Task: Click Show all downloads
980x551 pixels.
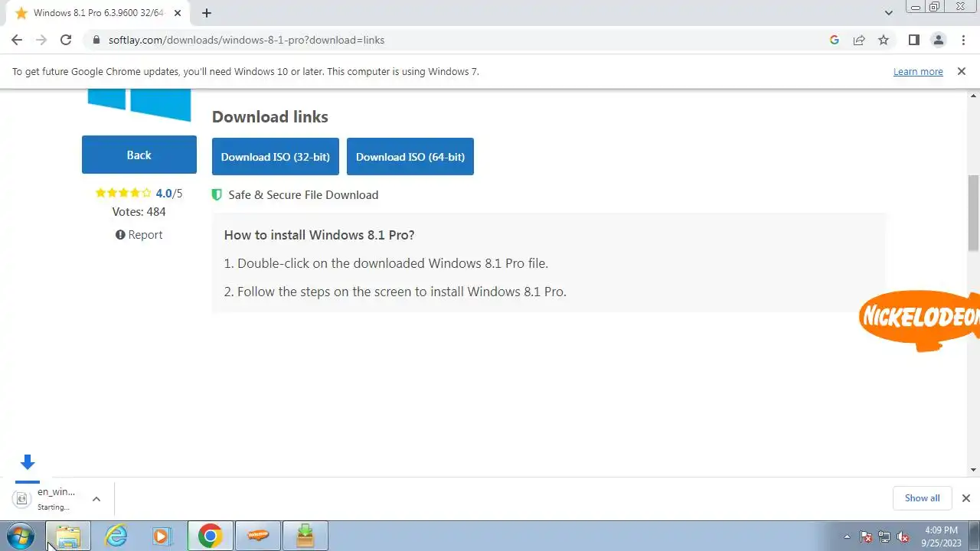Action: click(922, 497)
